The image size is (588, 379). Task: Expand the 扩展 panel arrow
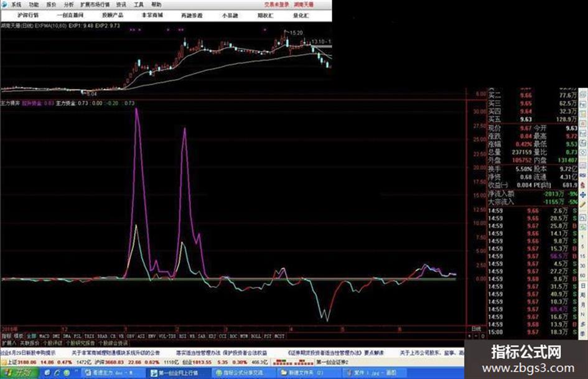9,343
